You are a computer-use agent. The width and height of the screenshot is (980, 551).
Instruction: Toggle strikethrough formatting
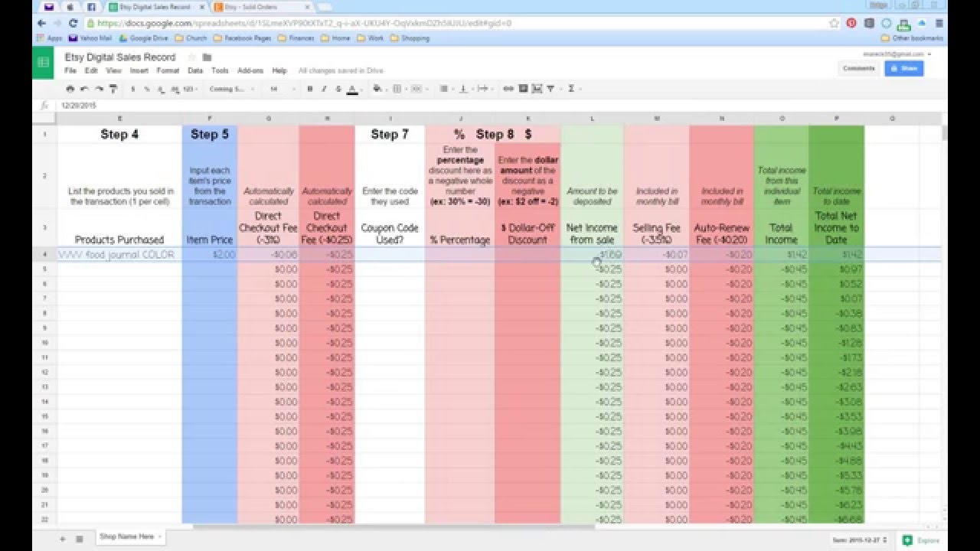[338, 89]
